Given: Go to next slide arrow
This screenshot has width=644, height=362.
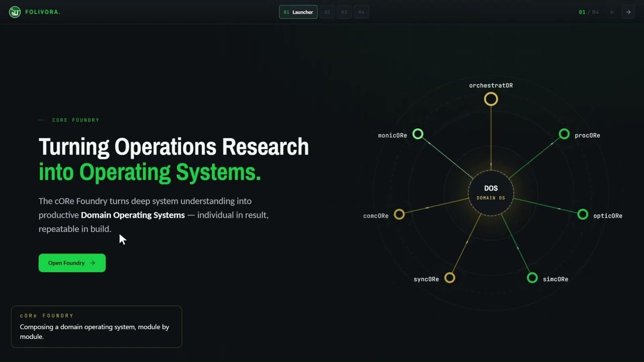Looking at the screenshot, I should point(628,12).
